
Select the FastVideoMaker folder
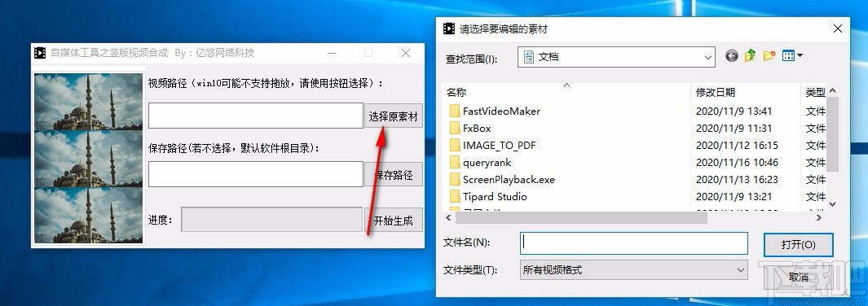pyautogui.click(x=501, y=111)
